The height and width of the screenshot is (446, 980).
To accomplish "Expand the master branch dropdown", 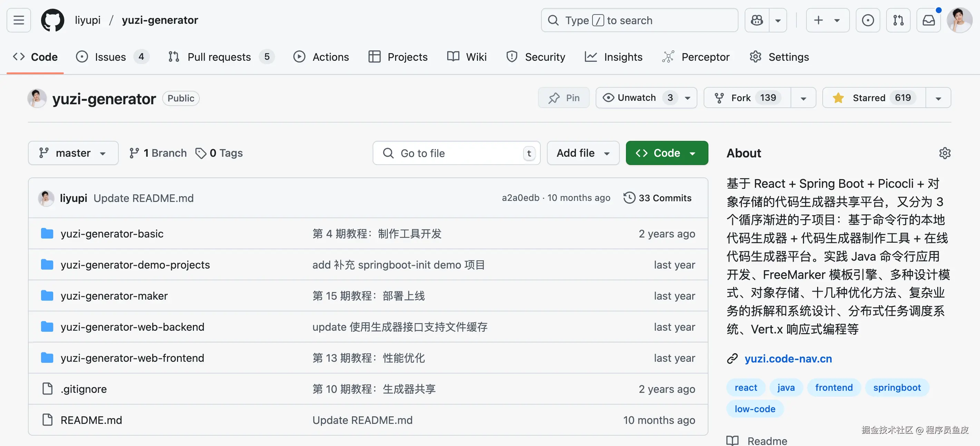I will pyautogui.click(x=73, y=153).
